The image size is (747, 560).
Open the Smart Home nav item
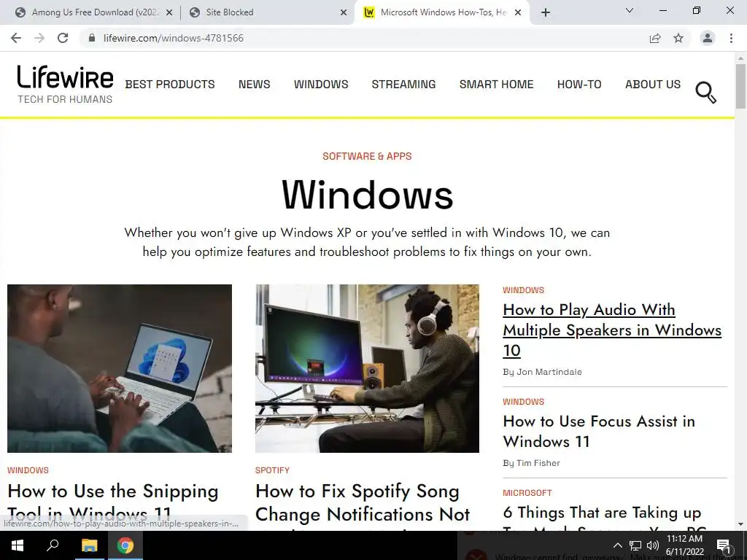coord(496,85)
